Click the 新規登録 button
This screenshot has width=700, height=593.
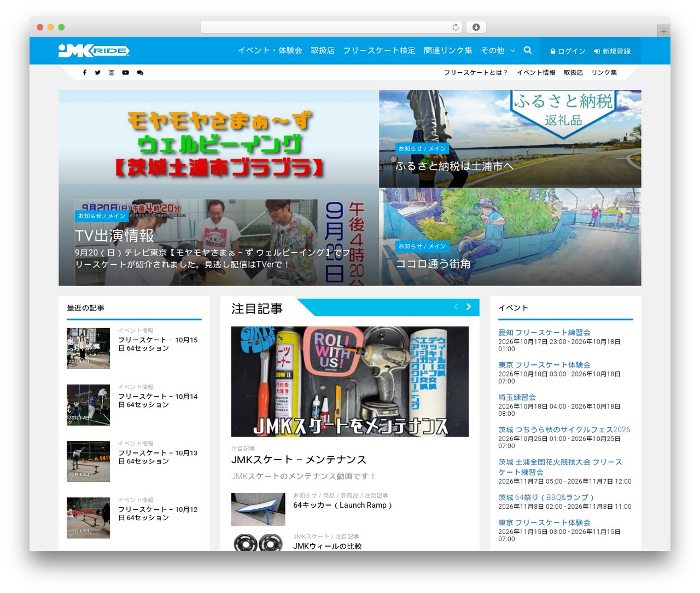pos(612,51)
